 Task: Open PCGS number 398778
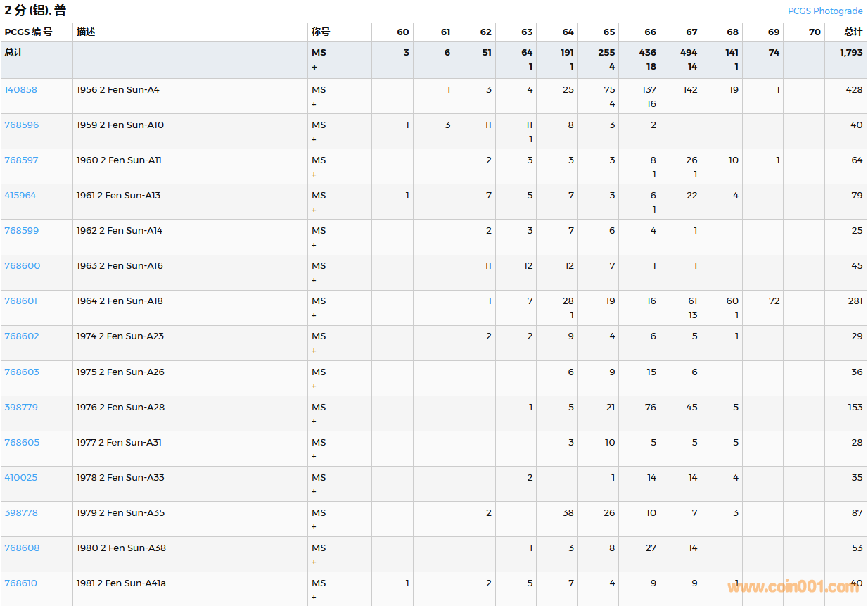coord(21,512)
